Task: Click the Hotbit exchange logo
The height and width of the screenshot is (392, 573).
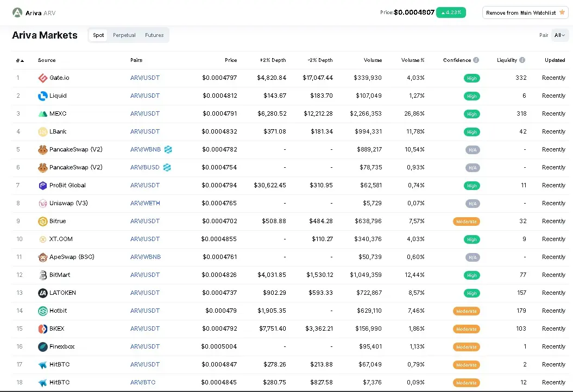Action: 43,311
